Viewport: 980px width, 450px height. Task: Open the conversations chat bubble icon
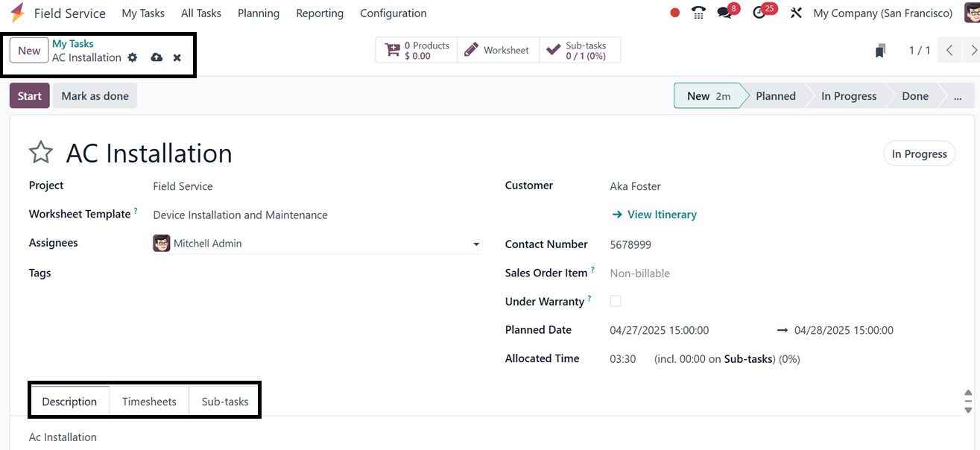[724, 13]
